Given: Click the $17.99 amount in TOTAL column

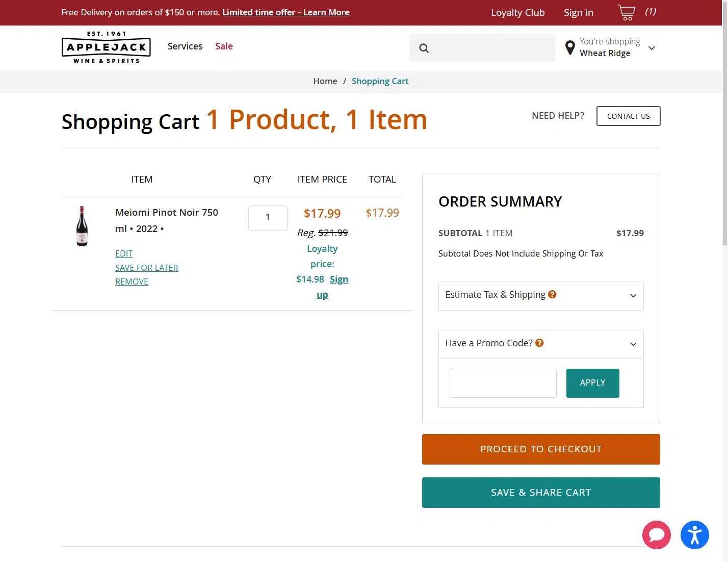Looking at the screenshot, I should [382, 213].
